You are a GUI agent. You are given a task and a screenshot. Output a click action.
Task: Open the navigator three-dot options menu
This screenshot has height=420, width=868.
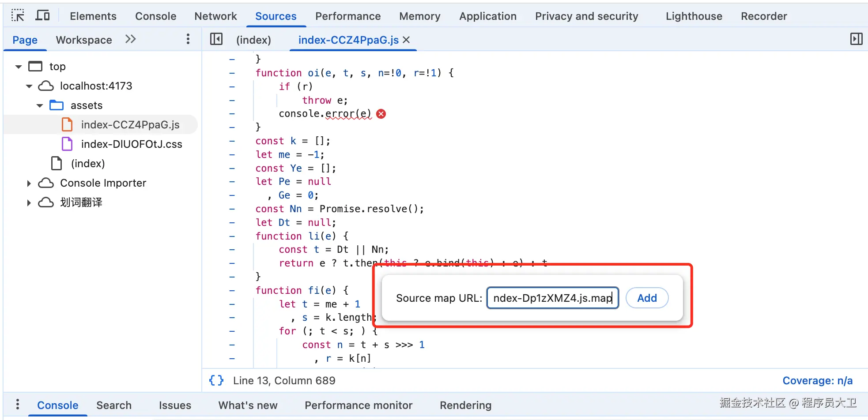pyautogui.click(x=188, y=39)
